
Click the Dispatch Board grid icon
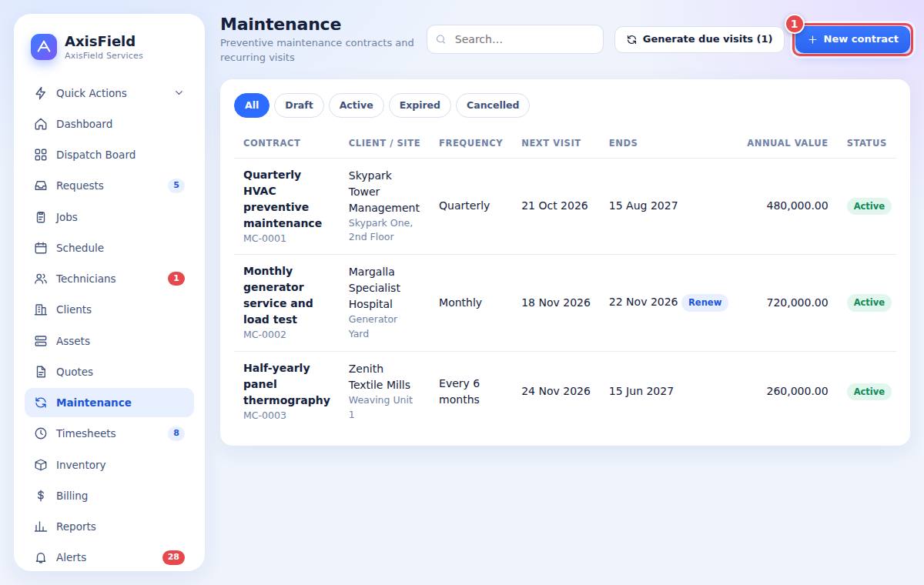[41, 155]
